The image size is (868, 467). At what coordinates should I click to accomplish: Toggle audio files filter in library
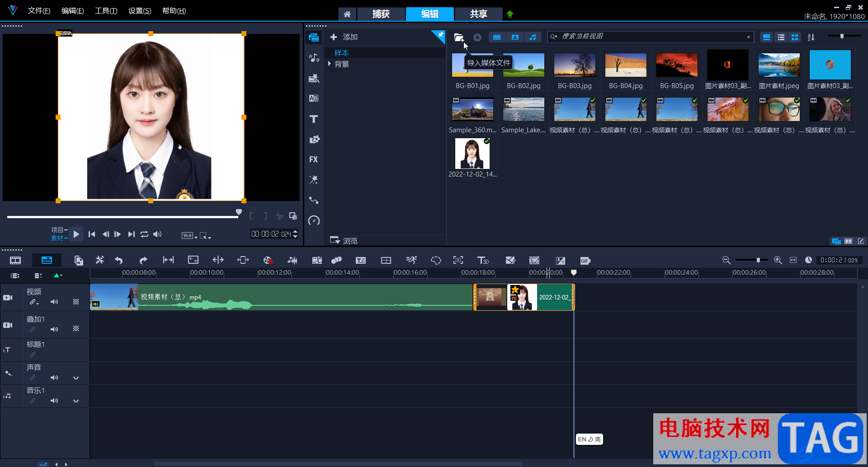pyautogui.click(x=533, y=37)
